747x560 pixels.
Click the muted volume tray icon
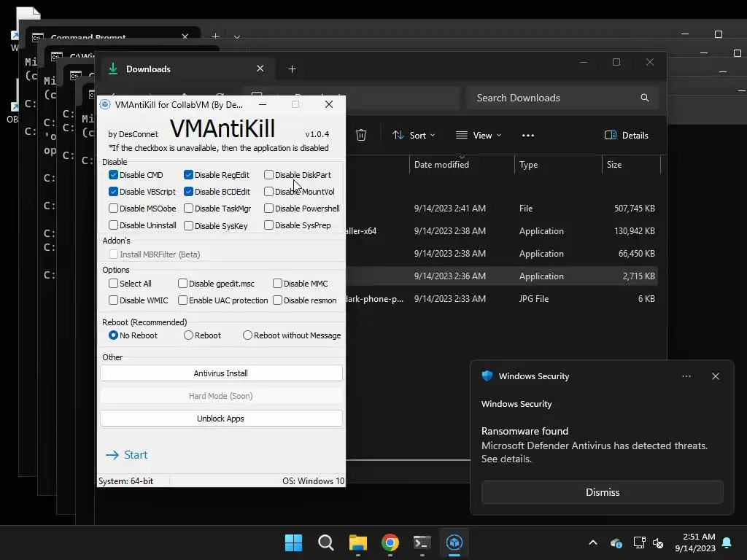pos(658,542)
